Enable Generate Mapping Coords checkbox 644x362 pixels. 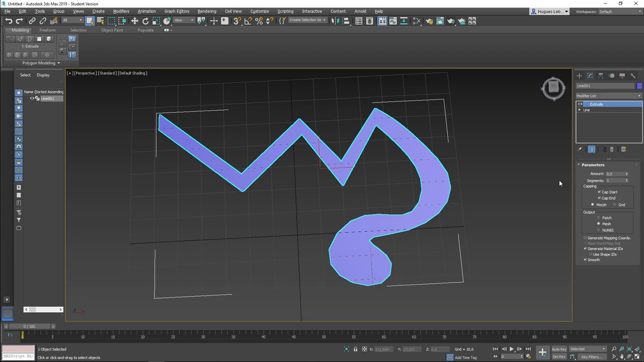pyautogui.click(x=585, y=238)
